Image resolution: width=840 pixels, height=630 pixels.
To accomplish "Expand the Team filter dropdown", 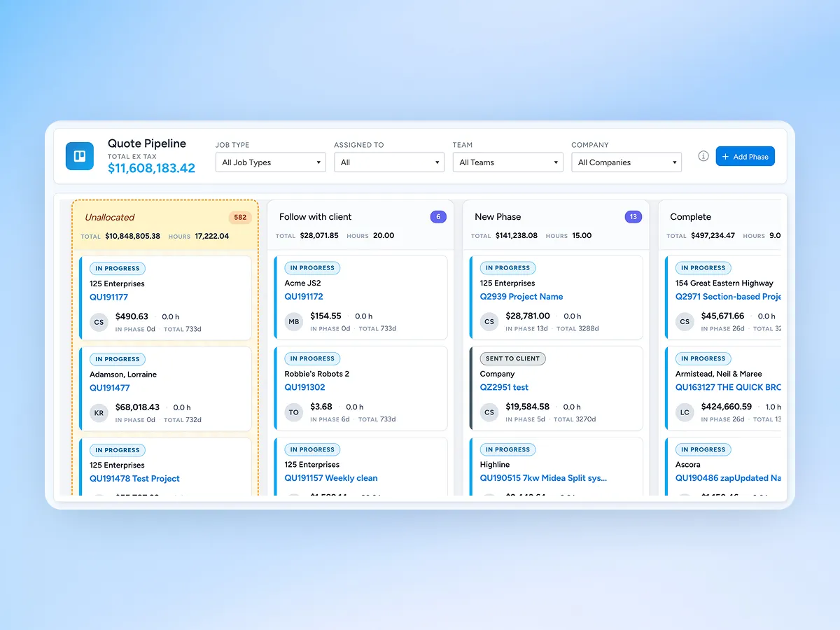I will point(508,162).
